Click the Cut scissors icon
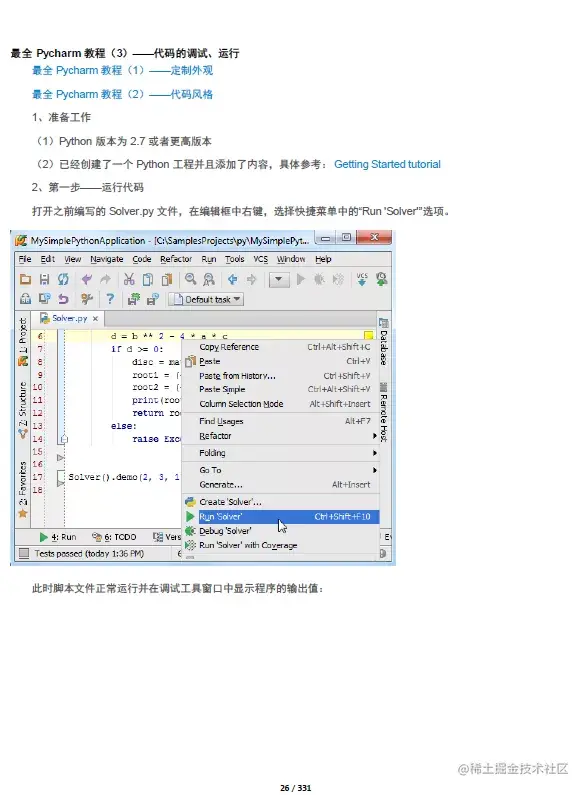Viewport: 588px width, 795px height. 129,279
